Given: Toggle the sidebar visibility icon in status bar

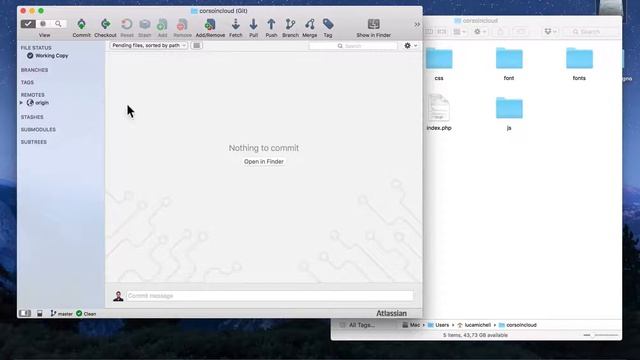Looking at the screenshot, I should coord(25,313).
